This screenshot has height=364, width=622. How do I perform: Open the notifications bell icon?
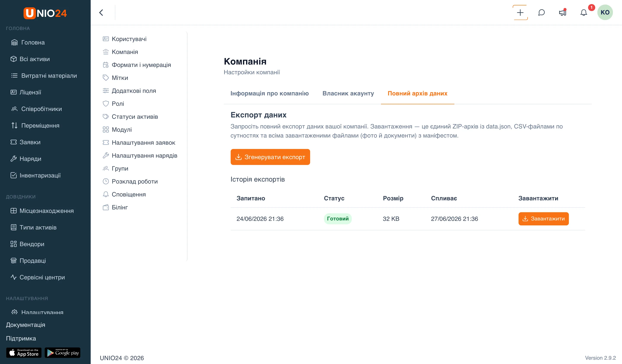click(584, 13)
